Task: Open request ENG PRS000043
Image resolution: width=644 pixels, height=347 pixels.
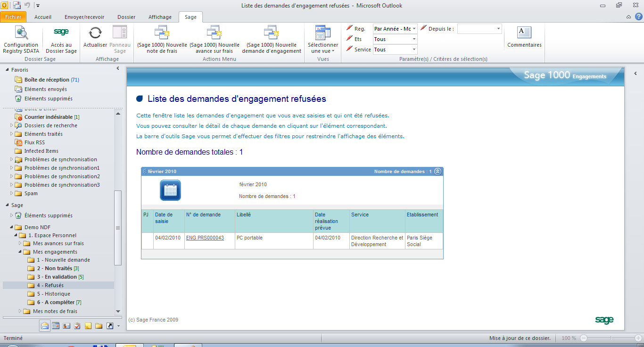Action: coord(205,238)
